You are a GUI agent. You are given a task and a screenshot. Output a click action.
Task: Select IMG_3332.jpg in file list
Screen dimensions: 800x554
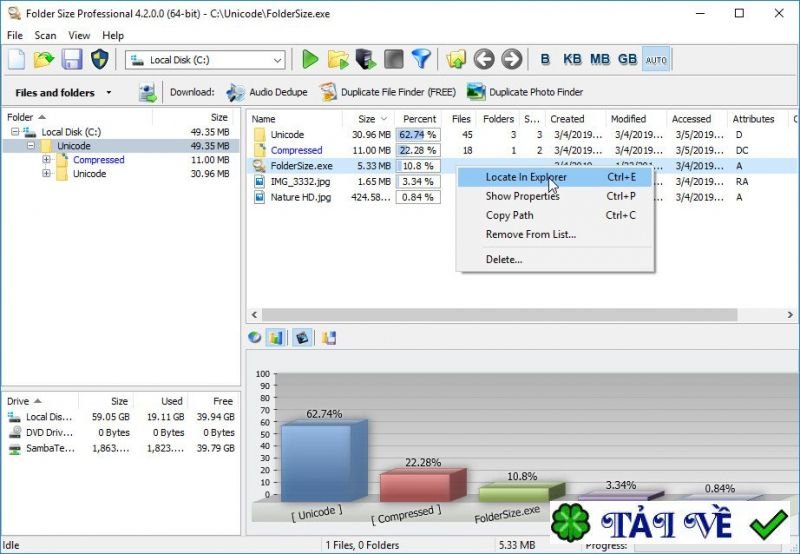pyautogui.click(x=300, y=182)
